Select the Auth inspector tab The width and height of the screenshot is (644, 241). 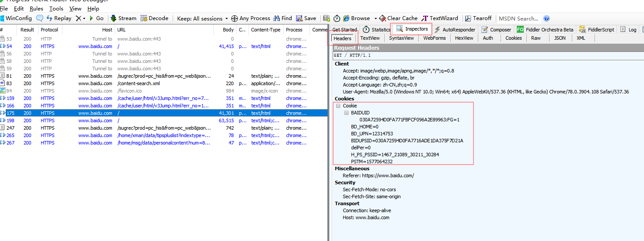point(488,38)
